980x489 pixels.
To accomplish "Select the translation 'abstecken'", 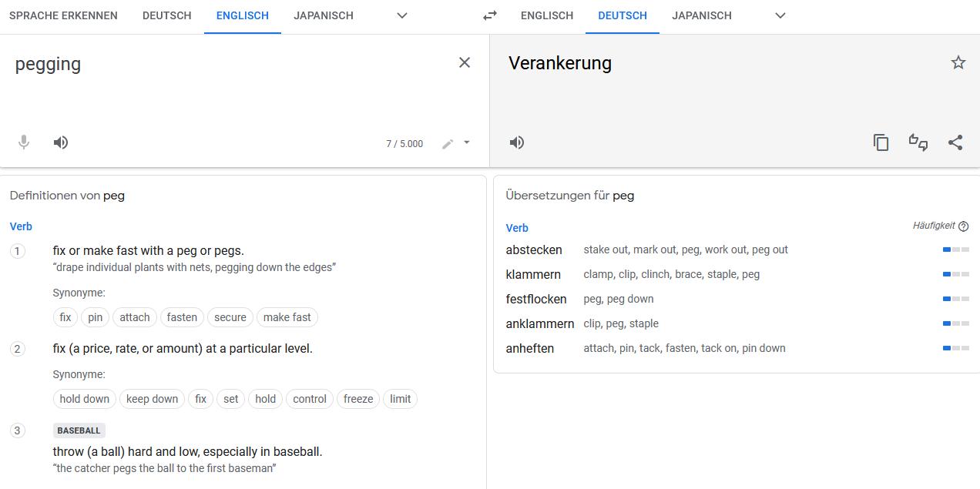I will (x=534, y=250).
